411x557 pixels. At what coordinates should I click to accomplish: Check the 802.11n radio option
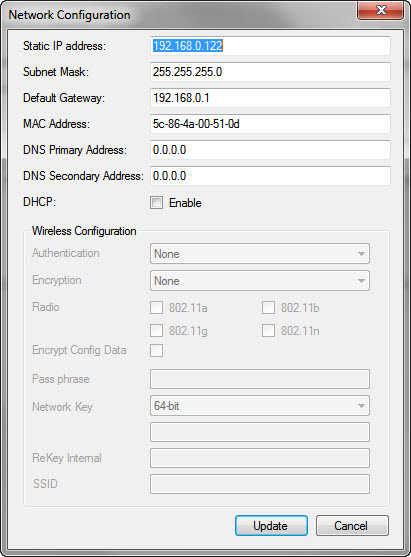[x=268, y=330]
